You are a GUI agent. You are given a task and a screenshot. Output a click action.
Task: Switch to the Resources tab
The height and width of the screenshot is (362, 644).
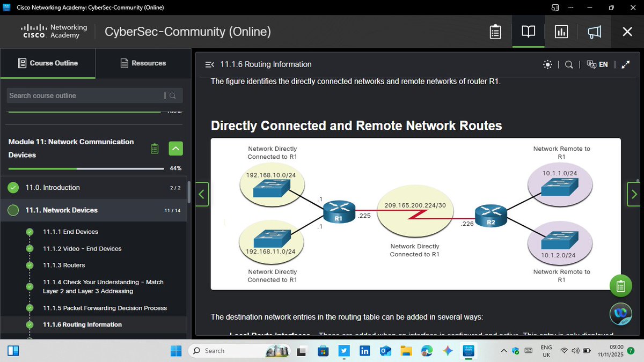pyautogui.click(x=143, y=63)
